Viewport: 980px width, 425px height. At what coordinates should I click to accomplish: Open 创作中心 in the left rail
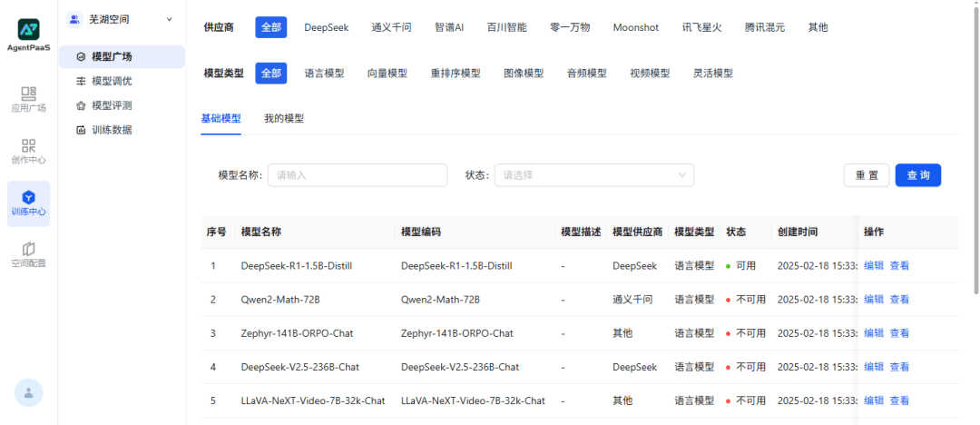[28, 151]
